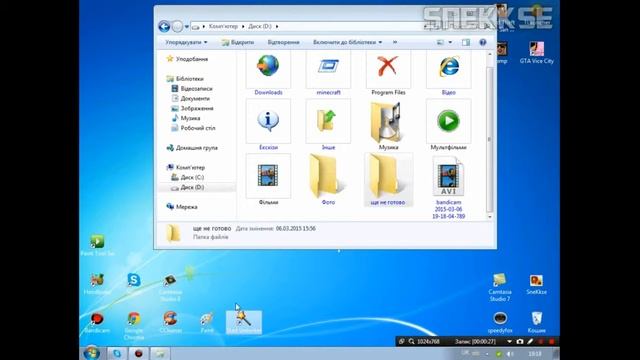
Task: Switch to Skype on the taskbar
Action: point(117,353)
